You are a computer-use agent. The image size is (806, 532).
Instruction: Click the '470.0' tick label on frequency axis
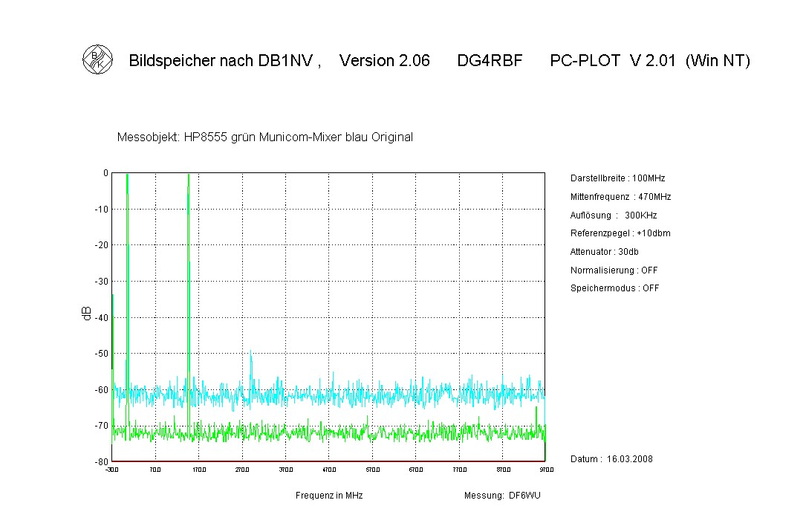tap(329, 470)
